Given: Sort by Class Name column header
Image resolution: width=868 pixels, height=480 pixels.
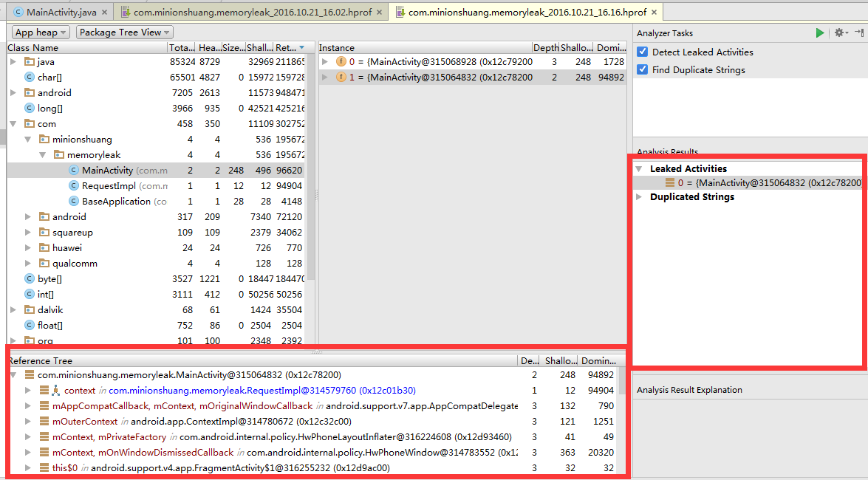Looking at the screenshot, I should (x=87, y=47).
